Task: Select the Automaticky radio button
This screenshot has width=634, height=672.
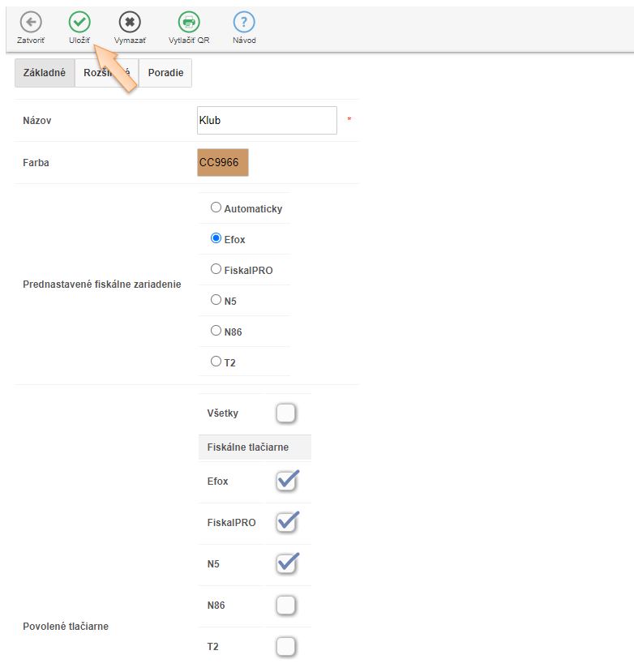Action: pyautogui.click(x=216, y=208)
